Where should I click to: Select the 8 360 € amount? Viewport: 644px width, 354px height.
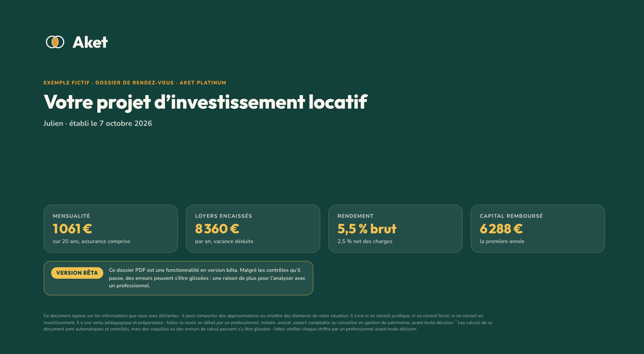tap(217, 229)
